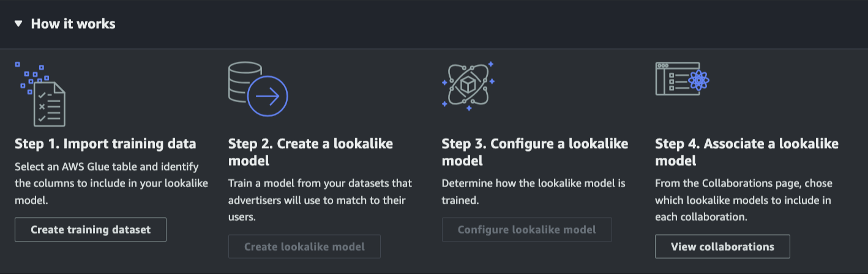
Task: Click the Step 3. Configure a lookalike model heading
Action: click(534, 152)
